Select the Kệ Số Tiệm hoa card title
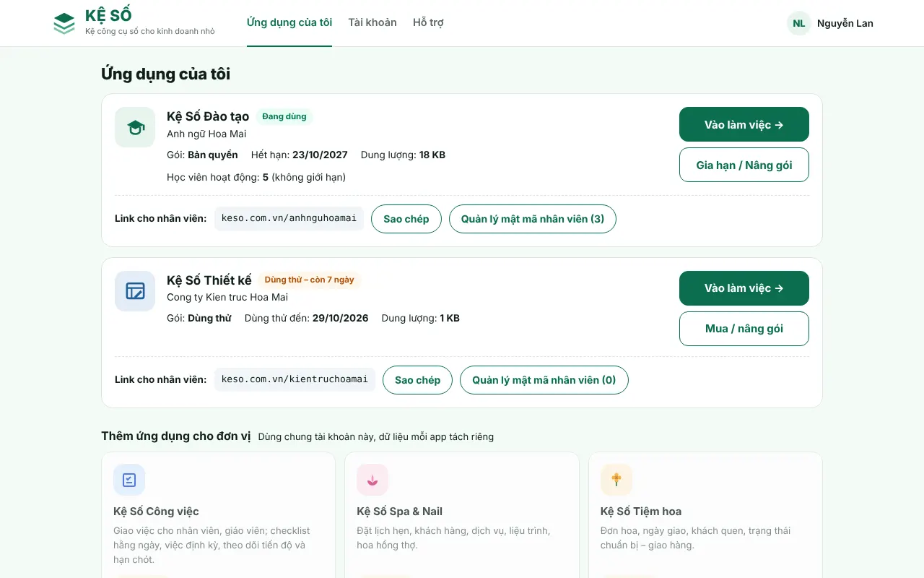The image size is (924, 578). click(x=641, y=512)
